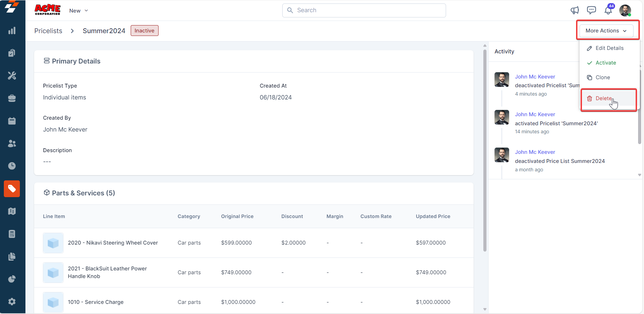The image size is (644, 314).
Task: Go back to Pricelists breadcrumb
Action: coord(48,31)
